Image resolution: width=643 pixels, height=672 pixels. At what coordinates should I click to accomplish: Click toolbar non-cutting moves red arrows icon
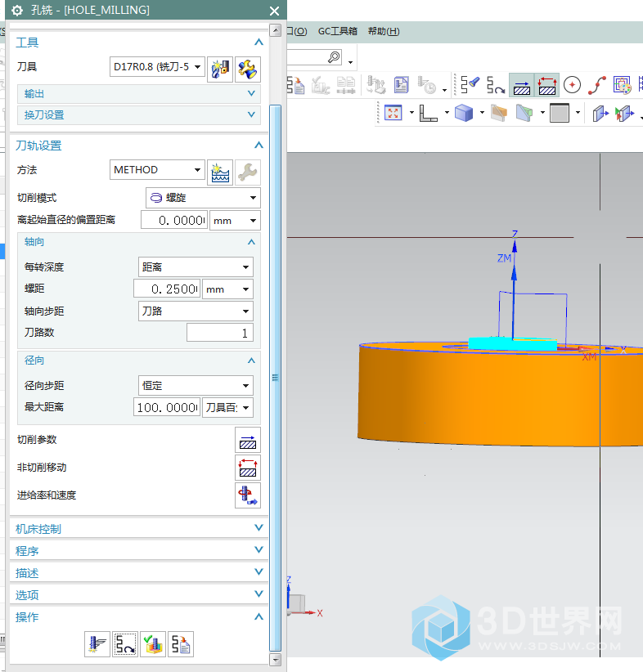(x=547, y=85)
